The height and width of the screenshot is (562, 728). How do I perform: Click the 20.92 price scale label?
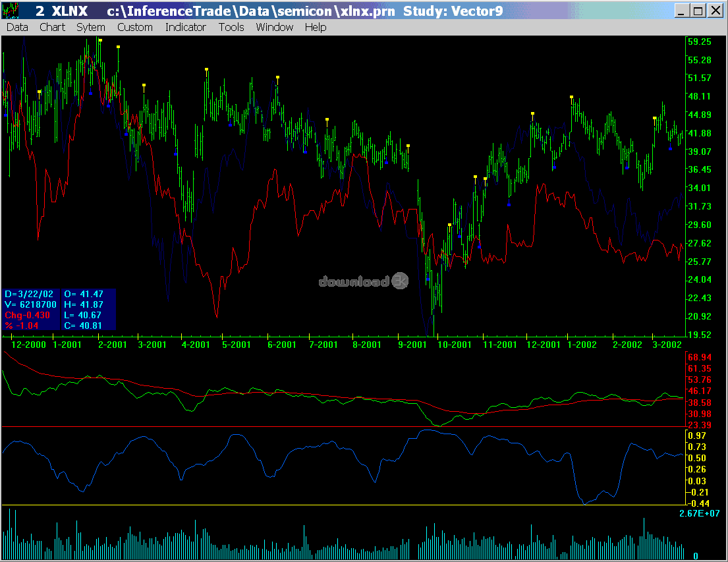pos(700,316)
